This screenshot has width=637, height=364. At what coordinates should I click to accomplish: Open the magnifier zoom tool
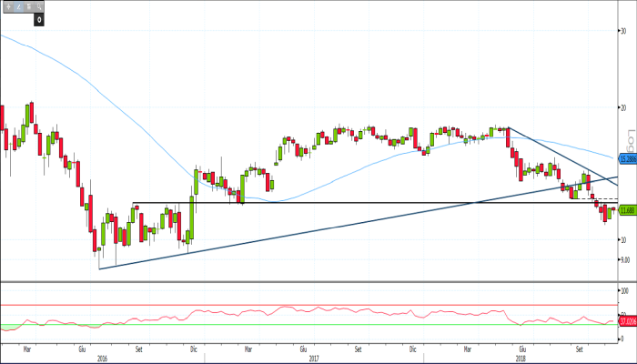(40, 6)
